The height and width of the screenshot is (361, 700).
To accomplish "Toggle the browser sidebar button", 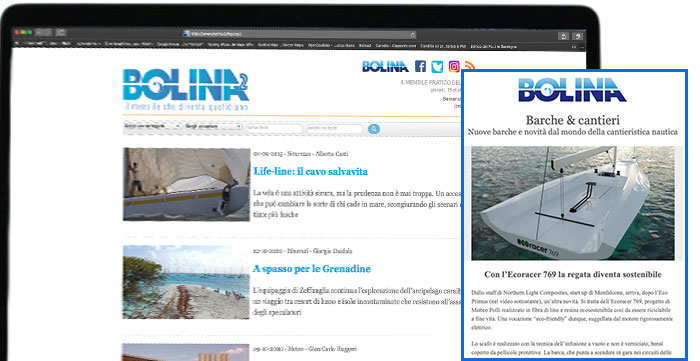I will (x=61, y=32).
